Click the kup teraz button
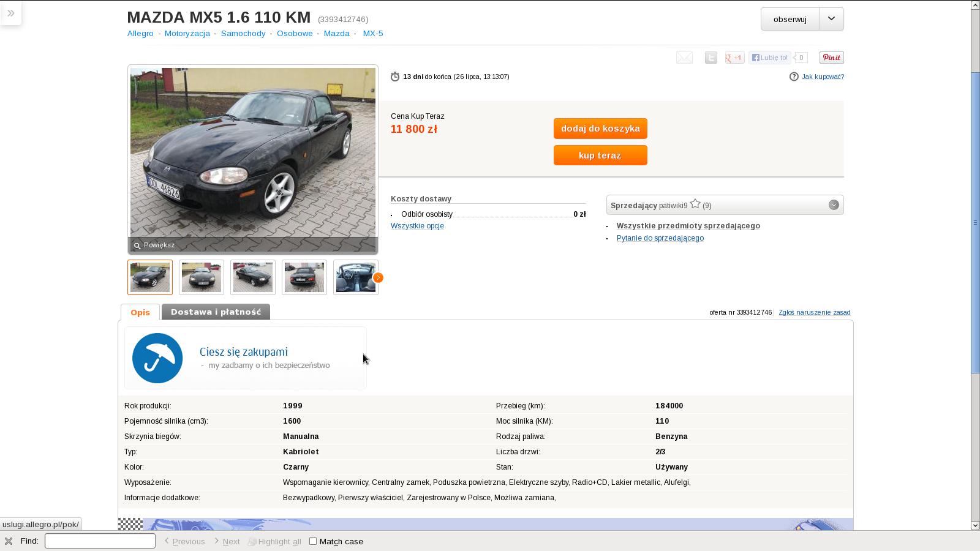 tap(600, 156)
